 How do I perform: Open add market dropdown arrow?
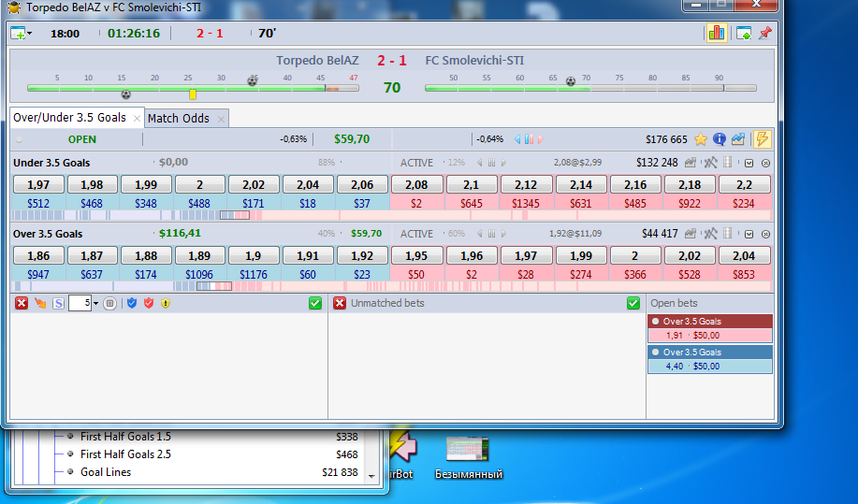(30, 34)
